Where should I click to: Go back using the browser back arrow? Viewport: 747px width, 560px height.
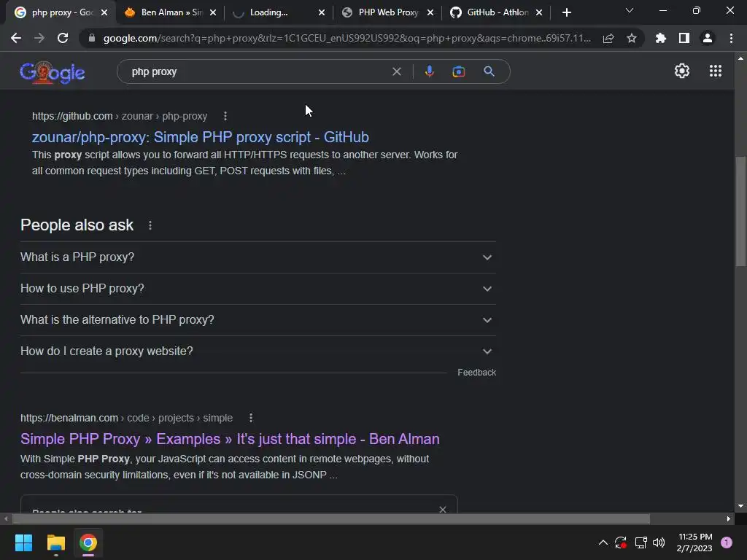tap(16, 38)
